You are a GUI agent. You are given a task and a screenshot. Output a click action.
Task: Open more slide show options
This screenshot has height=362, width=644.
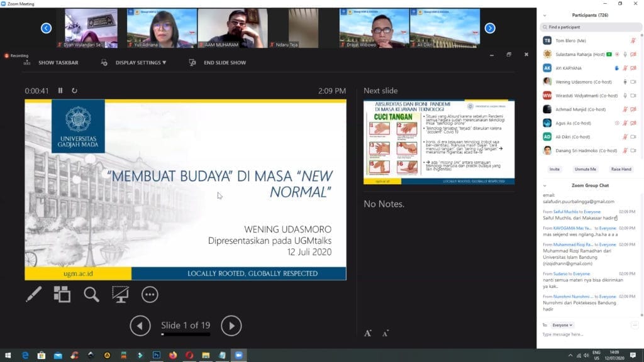tap(150, 294)
